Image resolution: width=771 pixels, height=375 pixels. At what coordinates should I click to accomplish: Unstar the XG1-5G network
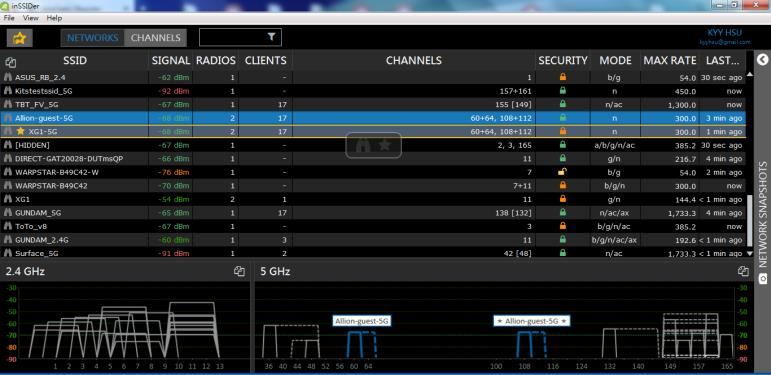[x=20, y=131]
